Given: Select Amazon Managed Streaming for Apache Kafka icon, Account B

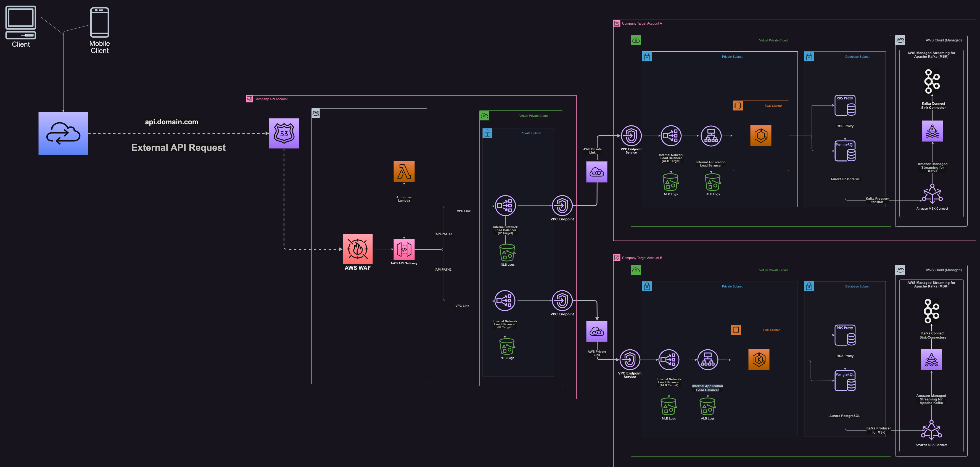Looking at the screenshot, I should click(x=931, y=360).
